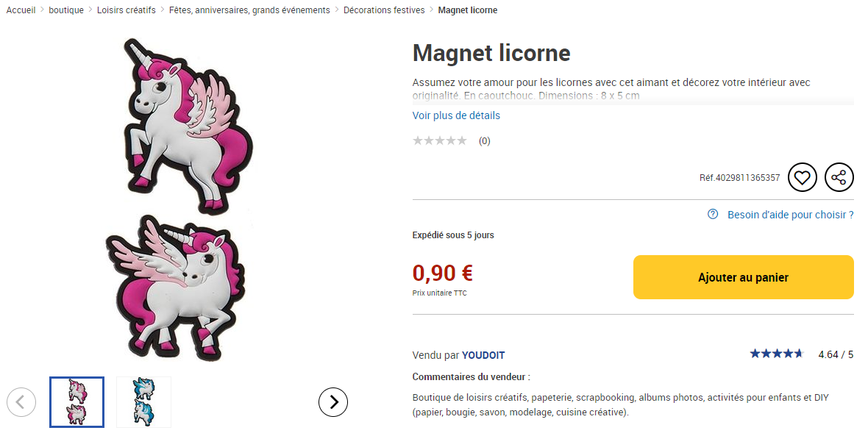Click the blue seller rating stars
This screenshot has height=436, width=868.
pyautogui.click(x=777, y=354)
